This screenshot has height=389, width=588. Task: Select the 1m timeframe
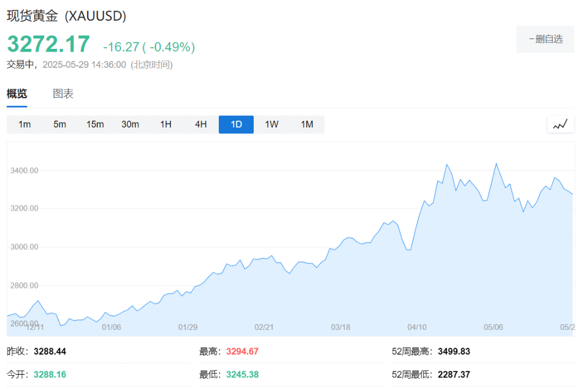(24, 124)
